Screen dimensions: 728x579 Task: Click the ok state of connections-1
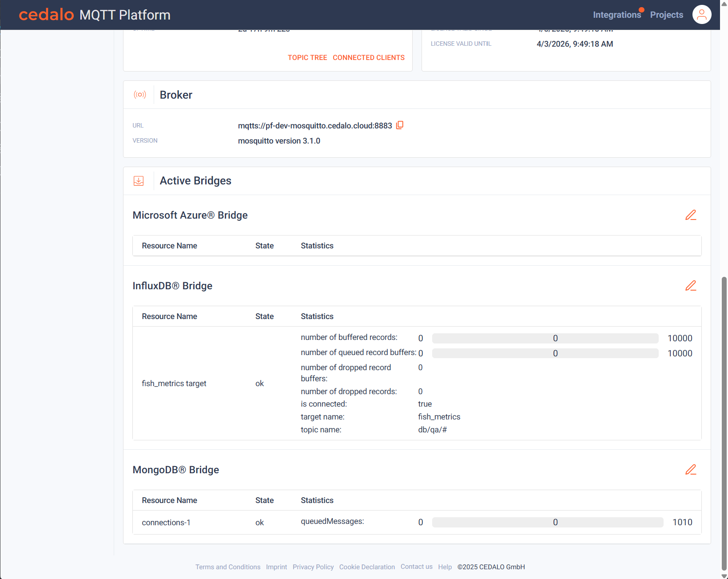coord(259,523)
